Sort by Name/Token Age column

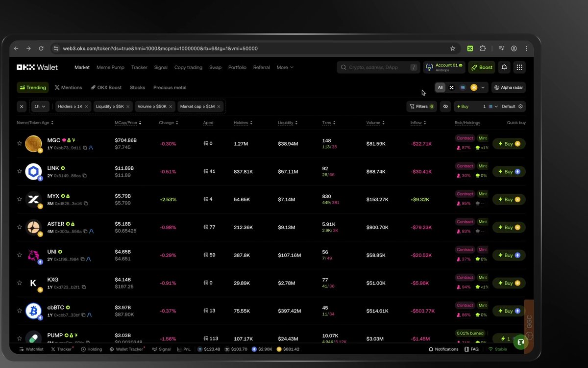tap(35, 123)
